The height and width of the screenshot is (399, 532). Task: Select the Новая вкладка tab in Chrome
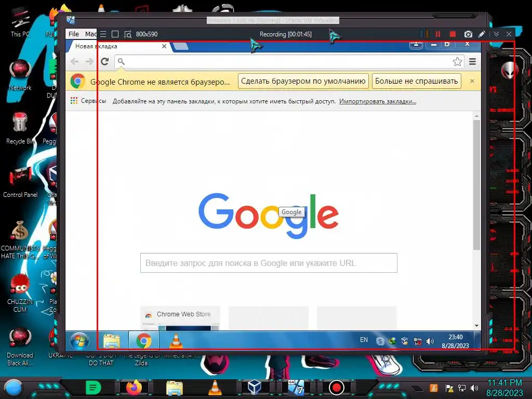pos(117,46)
